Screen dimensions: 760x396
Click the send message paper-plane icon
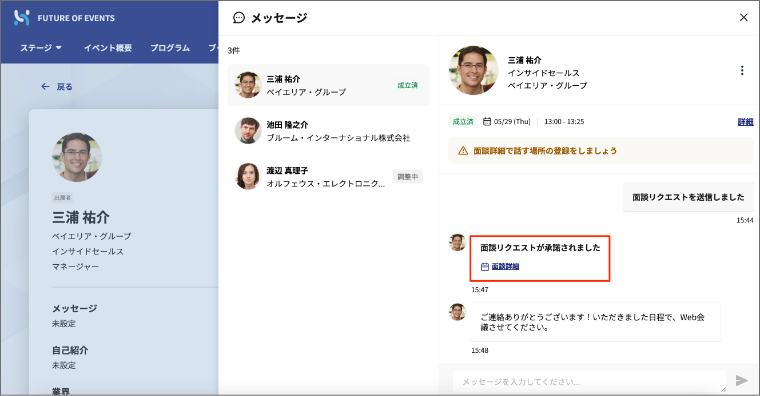click(x=742, y=380)
